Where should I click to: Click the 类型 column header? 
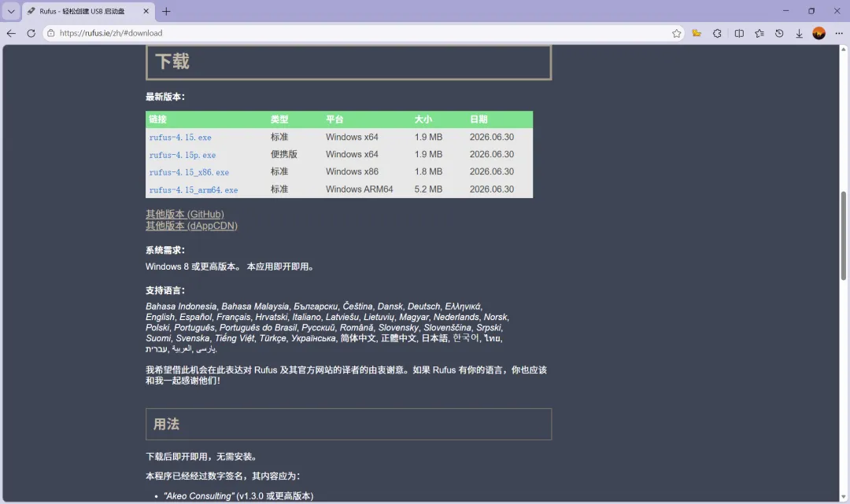(279, 119)
